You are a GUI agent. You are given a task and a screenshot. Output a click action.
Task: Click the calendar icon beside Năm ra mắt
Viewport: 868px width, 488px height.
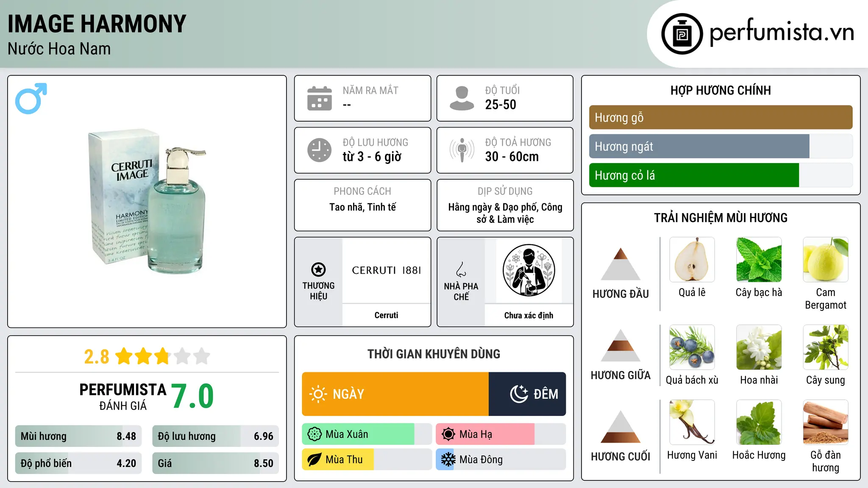point(320,98)
